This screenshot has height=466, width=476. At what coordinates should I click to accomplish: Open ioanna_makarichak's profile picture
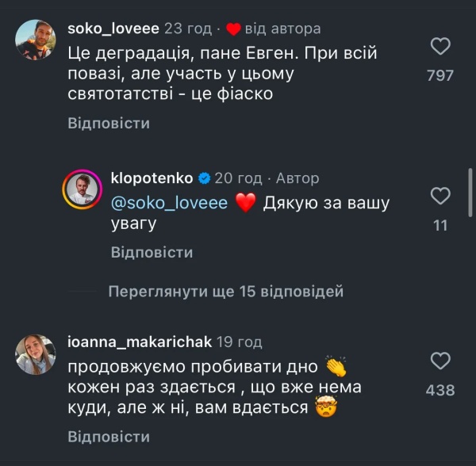35,353
